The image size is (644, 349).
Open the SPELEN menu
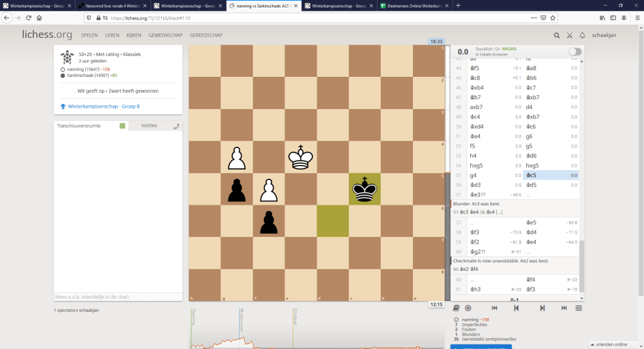[91, 35]
